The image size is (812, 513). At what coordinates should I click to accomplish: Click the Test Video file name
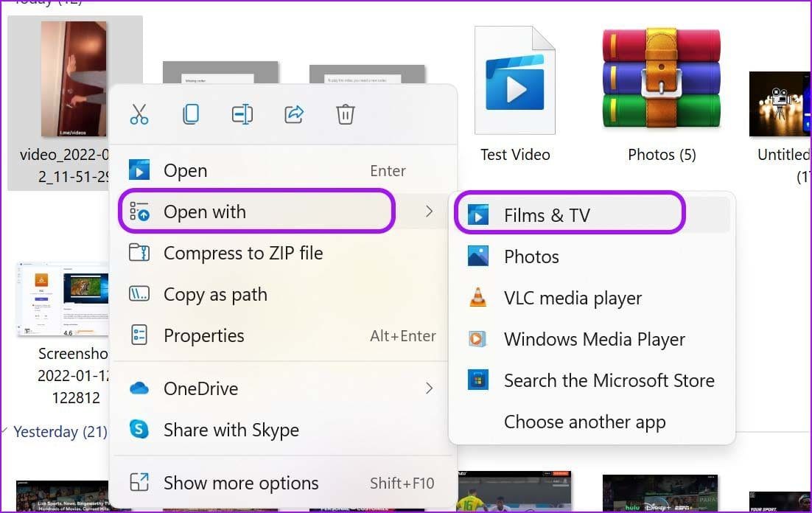point(515,155)
